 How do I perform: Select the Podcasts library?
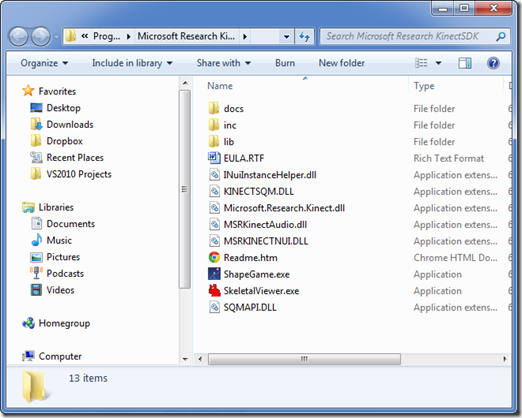coord(57,273)
